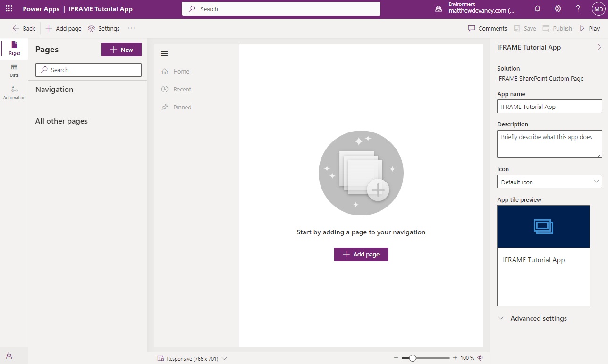Open the Automation panel in sidebar
Screen dimensions: 608x364
coord(14,92)
